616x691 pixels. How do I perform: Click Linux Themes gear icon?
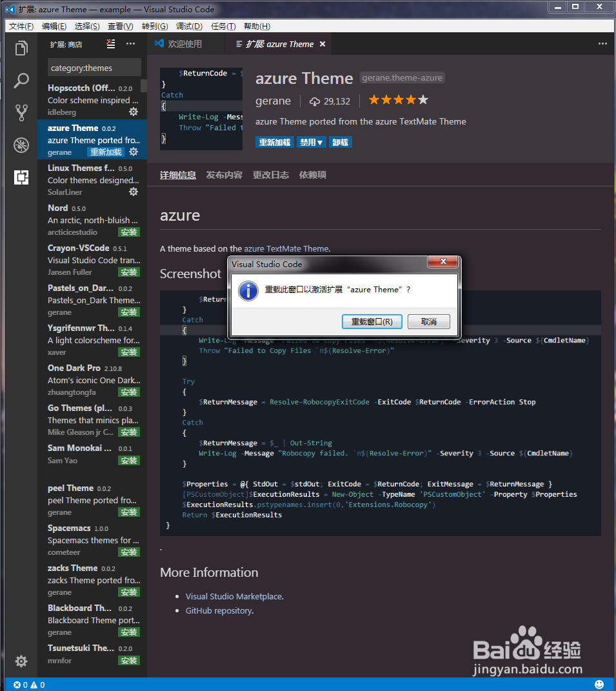tap(134, 192)
